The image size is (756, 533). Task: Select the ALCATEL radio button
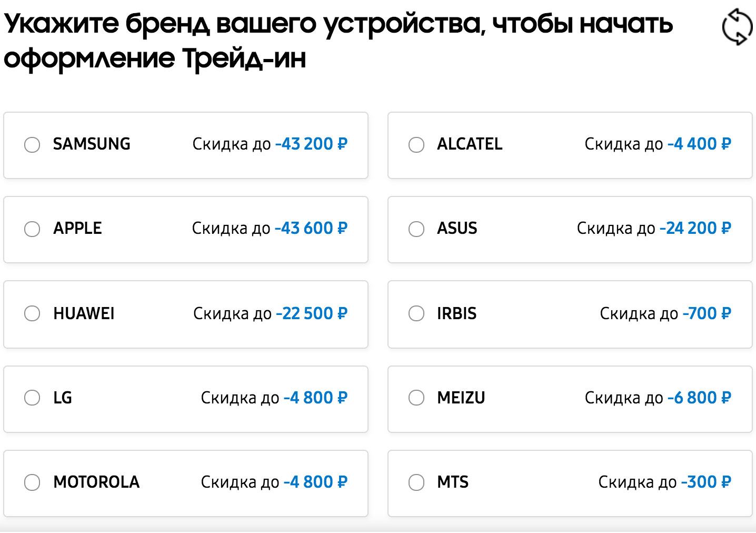[x=416, y=144]
